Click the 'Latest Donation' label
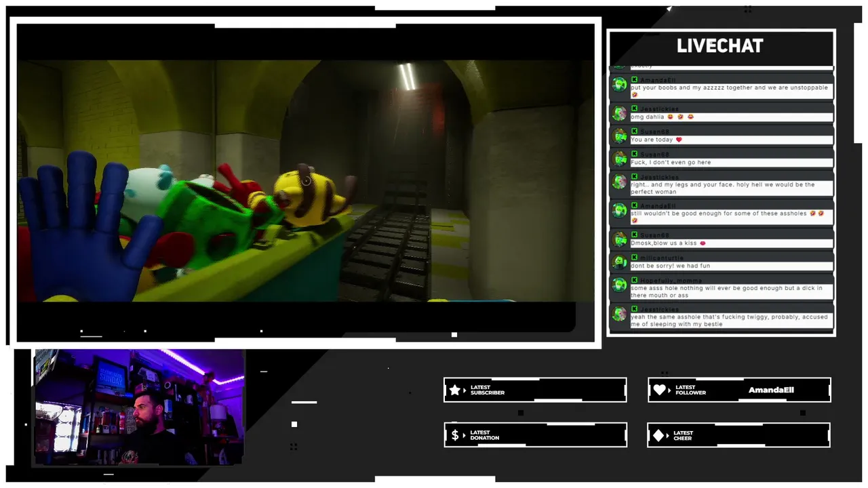Screen dimensions: 868x488 click(485, 435)
